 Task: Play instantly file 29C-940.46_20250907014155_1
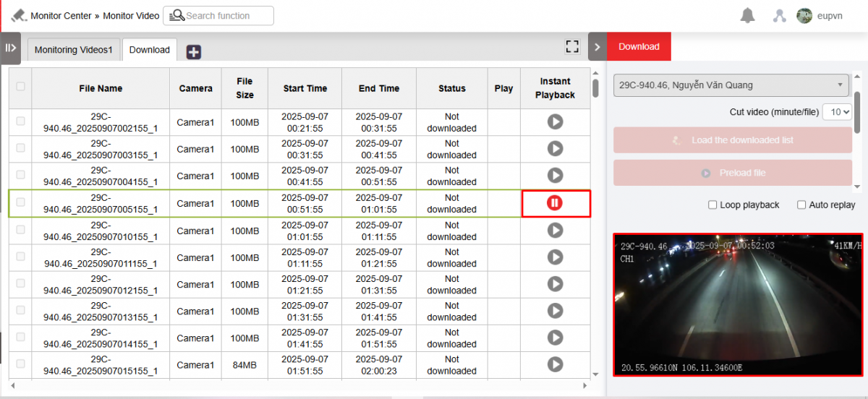click(x=555, y=337)
